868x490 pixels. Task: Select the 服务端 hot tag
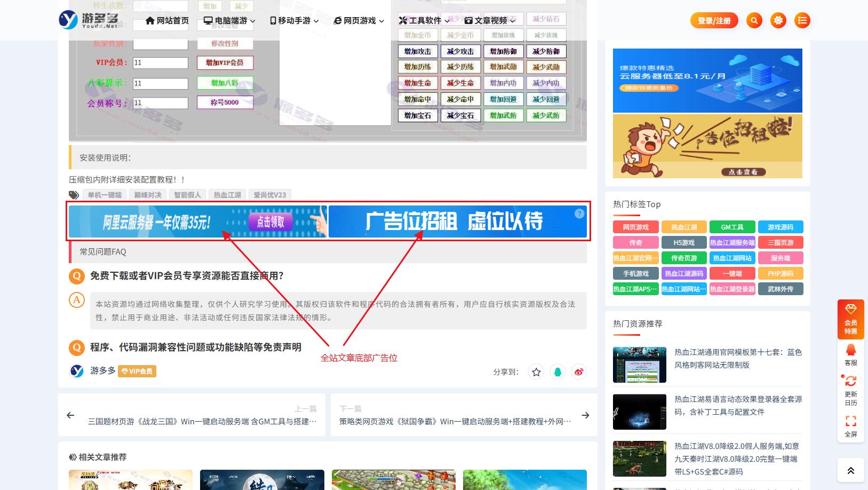(x=781, y=258)
